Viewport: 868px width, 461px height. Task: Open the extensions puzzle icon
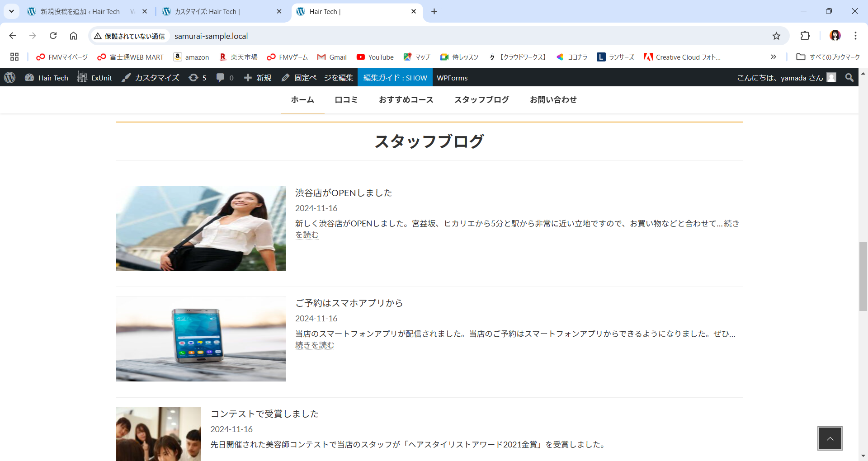point(805,36)
